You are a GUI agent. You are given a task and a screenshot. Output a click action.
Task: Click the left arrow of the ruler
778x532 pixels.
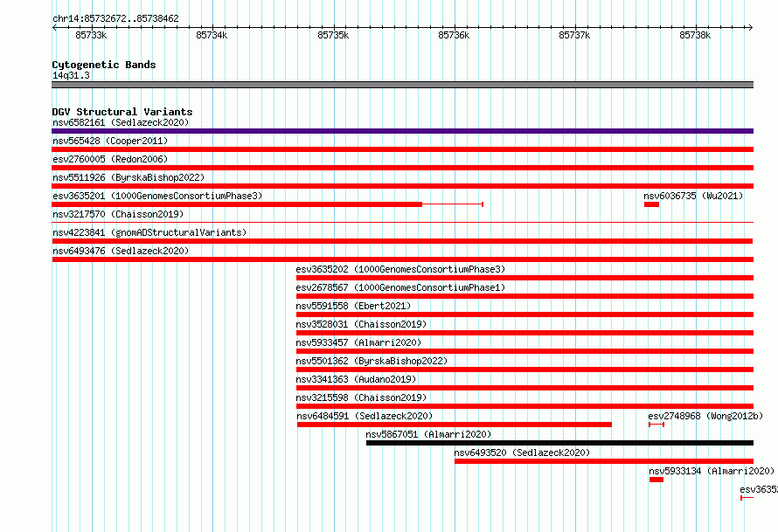[54, 27]
